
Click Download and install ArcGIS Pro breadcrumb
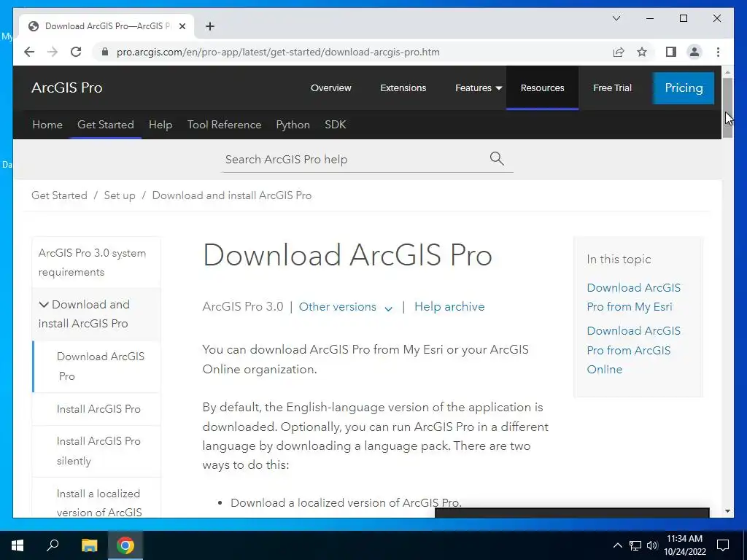click(x=231, y=195)
